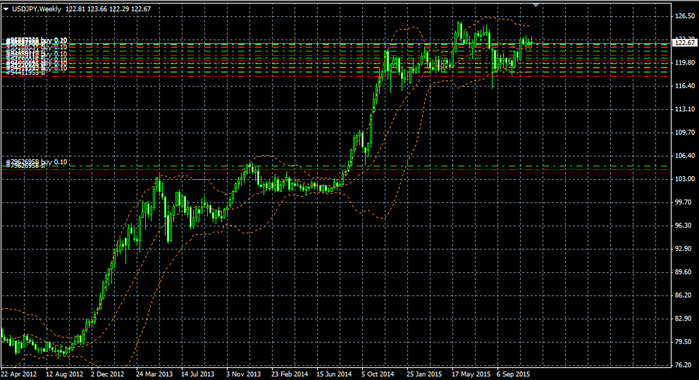This screenshot has width=699, height=380.
Task: Click the 103.00 price scale label
Action: click(x=685, y=179)
